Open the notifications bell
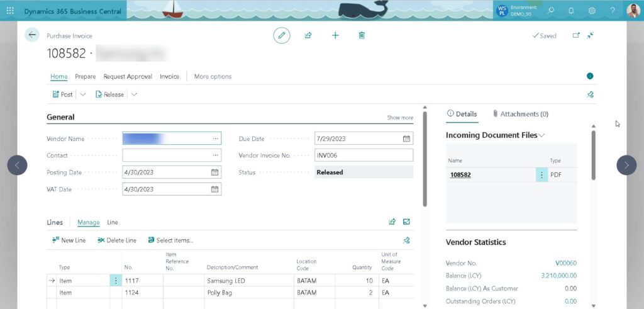This screenshot has height=309, width=644. pos(571,11)
